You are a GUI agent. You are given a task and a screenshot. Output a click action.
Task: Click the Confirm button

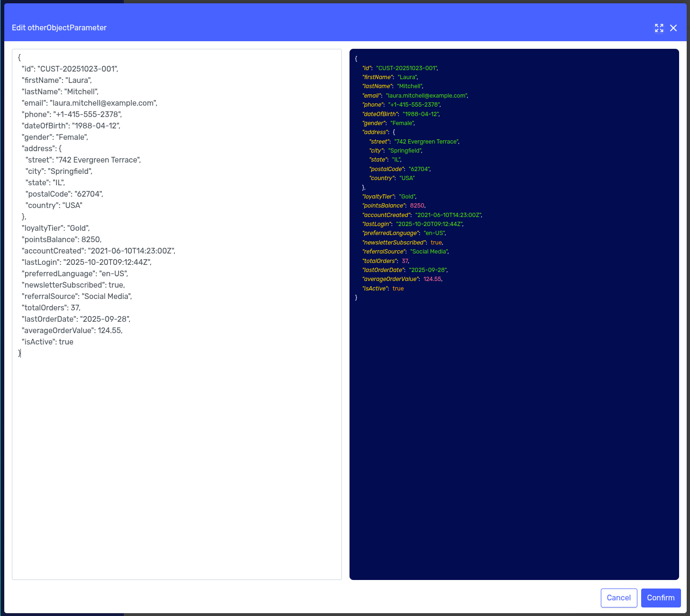click(x=661, y=598)
